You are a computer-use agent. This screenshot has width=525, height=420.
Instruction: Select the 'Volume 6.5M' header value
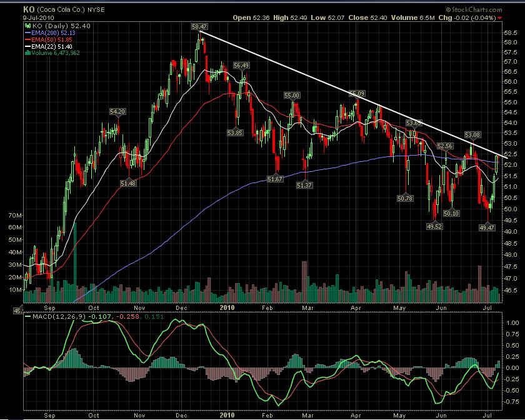(413, 17)
